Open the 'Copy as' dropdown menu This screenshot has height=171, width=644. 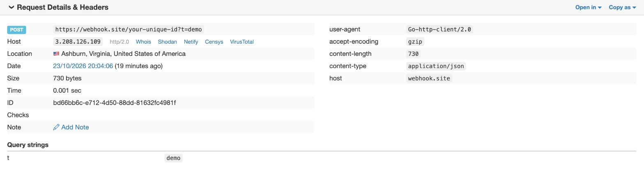[x=622, y=7]
